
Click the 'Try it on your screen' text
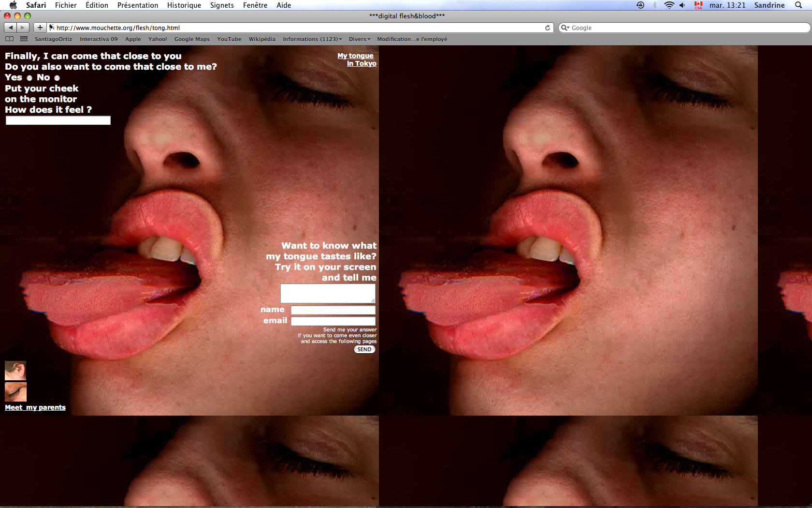coord(326,267)
